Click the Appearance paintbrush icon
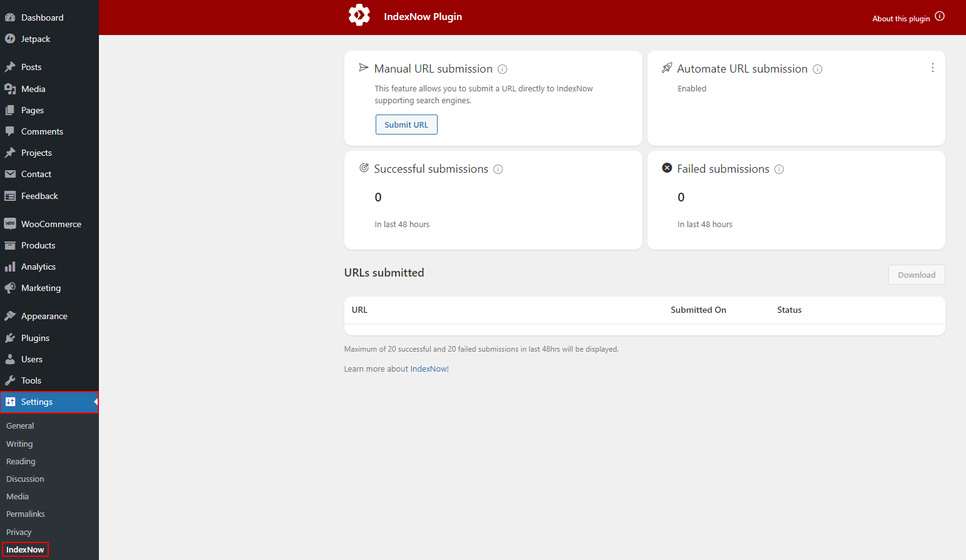The image size is (966, 560). 10,316
